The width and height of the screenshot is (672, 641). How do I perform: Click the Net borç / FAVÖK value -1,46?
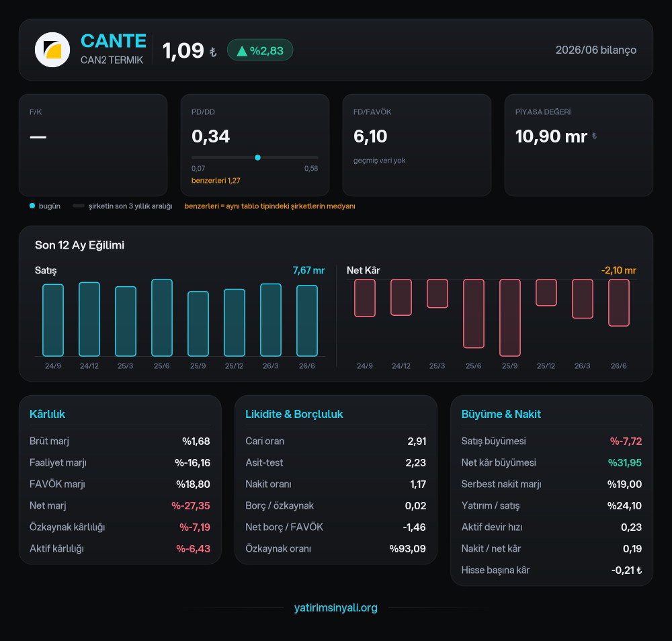coord(414,527)
